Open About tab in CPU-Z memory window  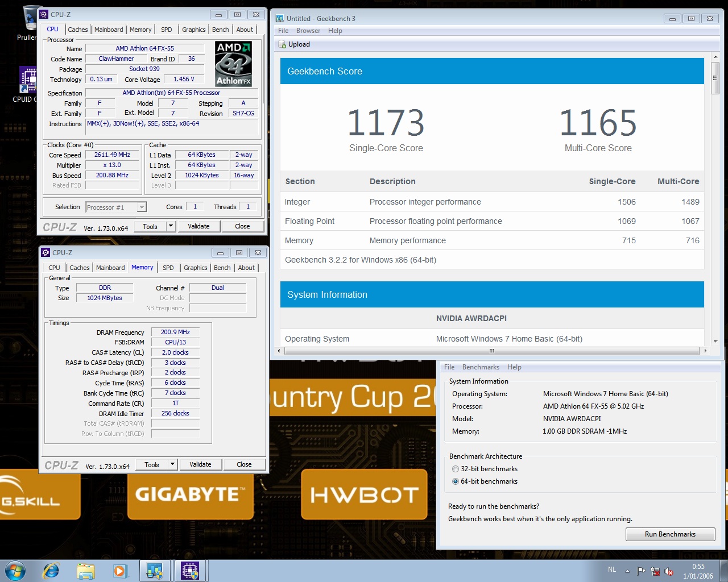point(246,268)
